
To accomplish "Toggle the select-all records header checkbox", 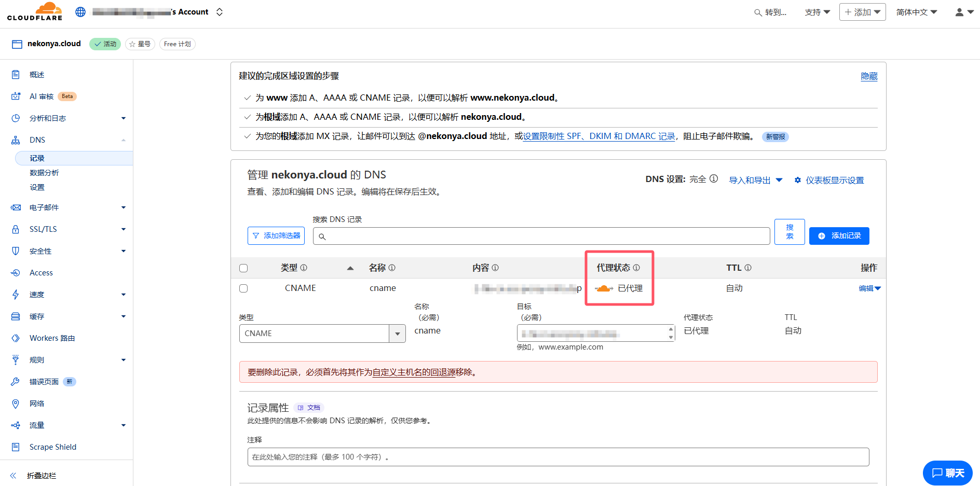I will [243, 268].
